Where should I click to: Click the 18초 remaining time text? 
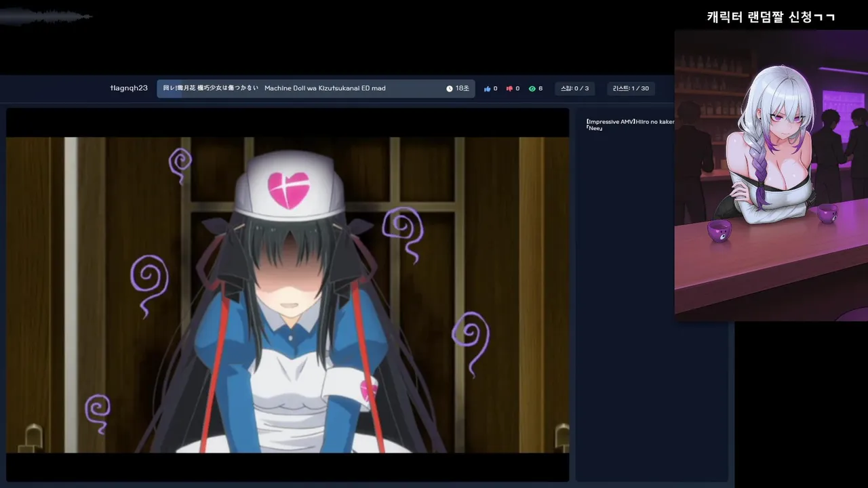pyautogui.click(x=462, y=89)
